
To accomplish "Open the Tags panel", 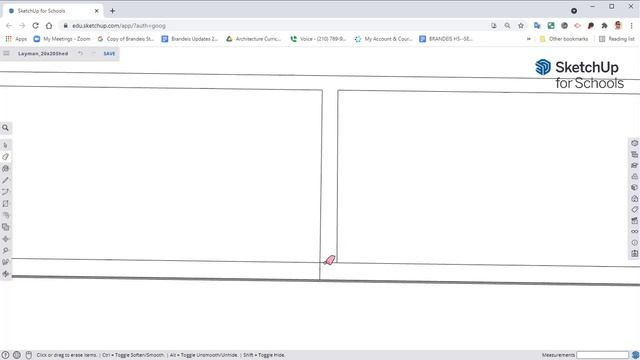I will 634,209.
